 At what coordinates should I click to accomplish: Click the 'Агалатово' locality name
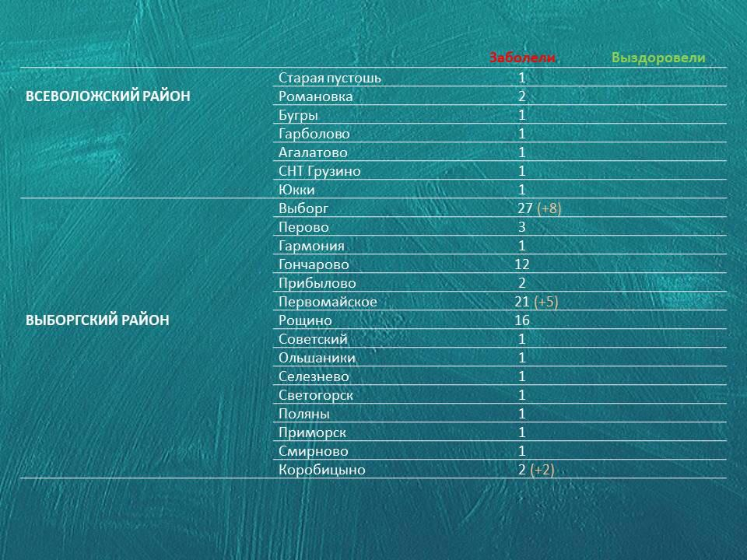(x=313, y=152)
